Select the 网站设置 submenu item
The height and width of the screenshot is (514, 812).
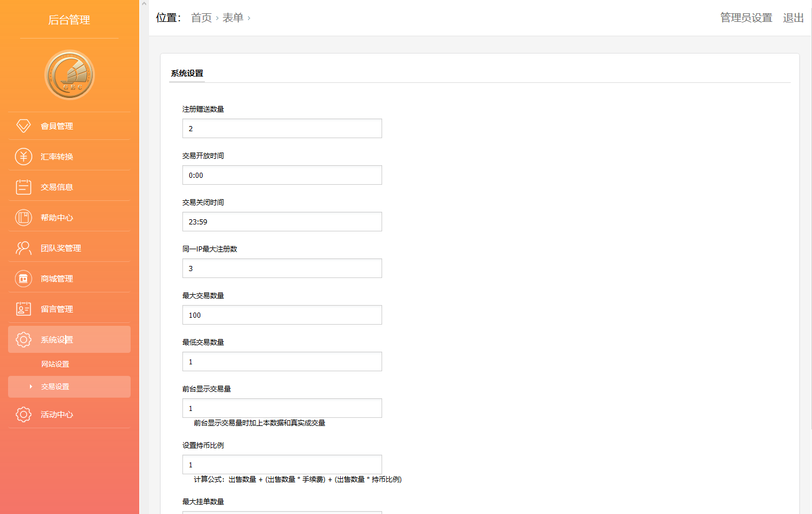[x=55, y=364]
